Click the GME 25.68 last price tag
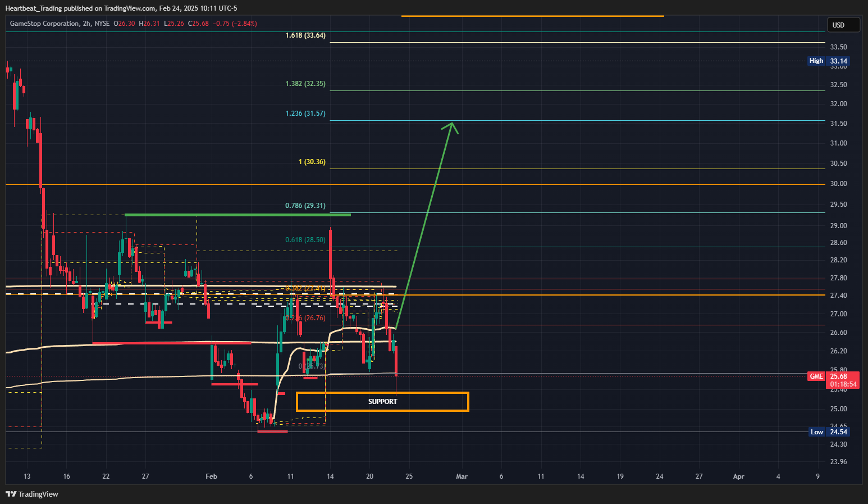 [x=833, y=376]
